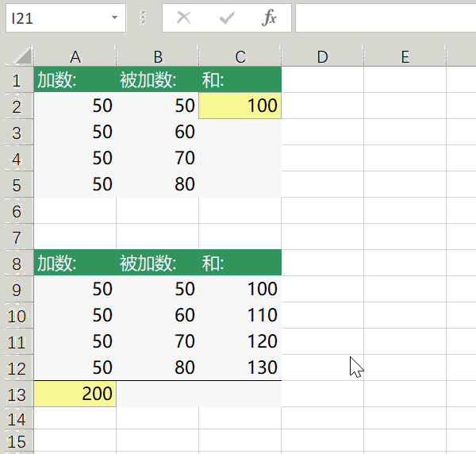The width and height of the screenshot is (476, 454).
Task: Click cell B8 containing 被加数:
Action: click(x=158, y=263)
